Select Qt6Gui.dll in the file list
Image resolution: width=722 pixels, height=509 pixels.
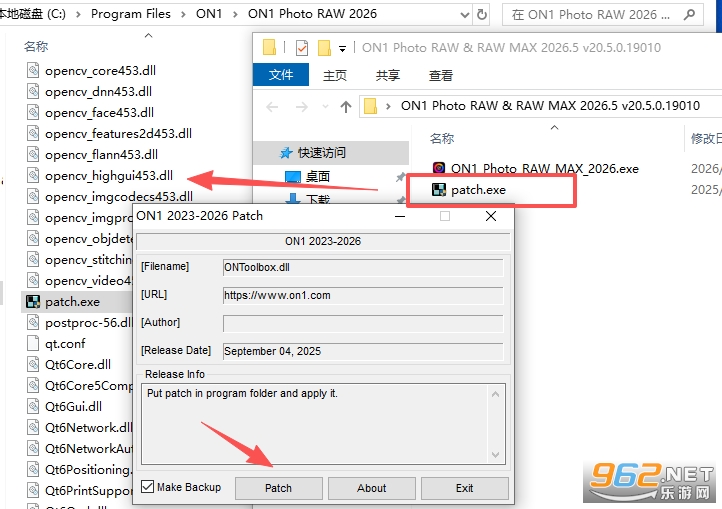(73, 407)
